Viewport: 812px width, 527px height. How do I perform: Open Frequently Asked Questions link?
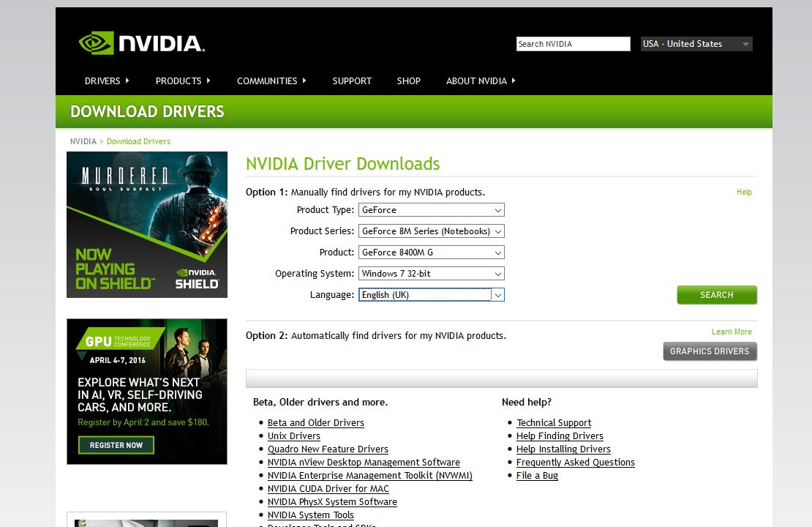pos(575,463)
